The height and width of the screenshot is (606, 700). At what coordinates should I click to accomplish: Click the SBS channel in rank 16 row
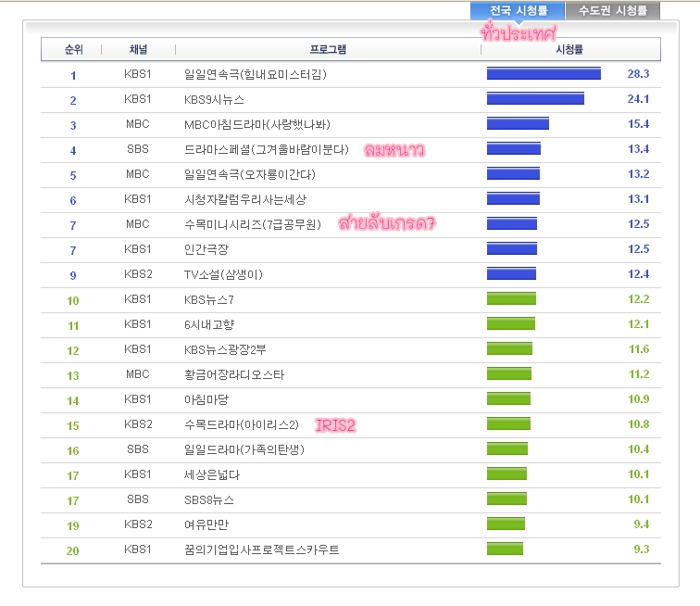(137, 449)
